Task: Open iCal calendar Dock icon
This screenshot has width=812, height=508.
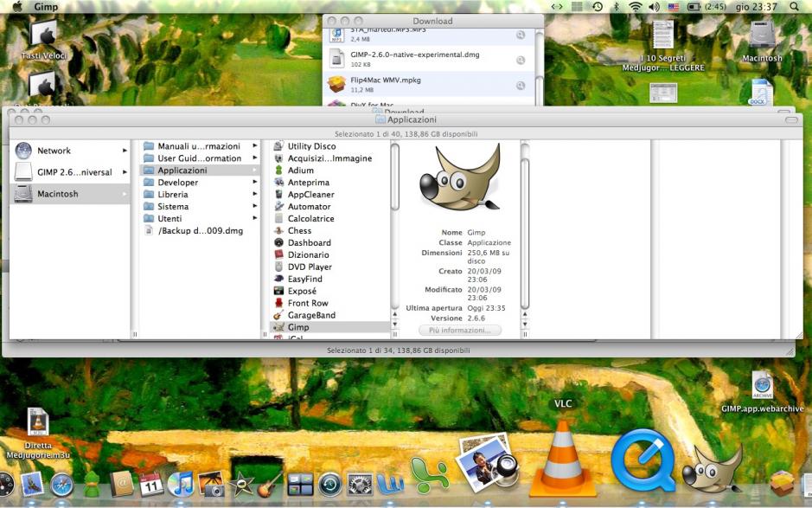Action: 151,485
